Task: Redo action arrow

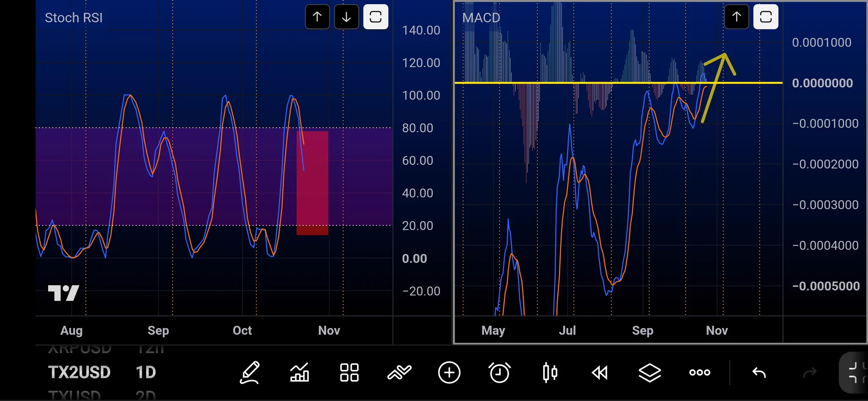Action: pyautogui.click(x=810, y=373)
